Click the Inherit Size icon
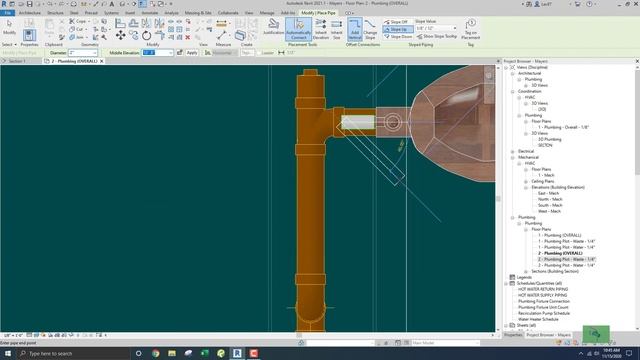Viewport: 640px width, 360px height. tap(337, 29)
